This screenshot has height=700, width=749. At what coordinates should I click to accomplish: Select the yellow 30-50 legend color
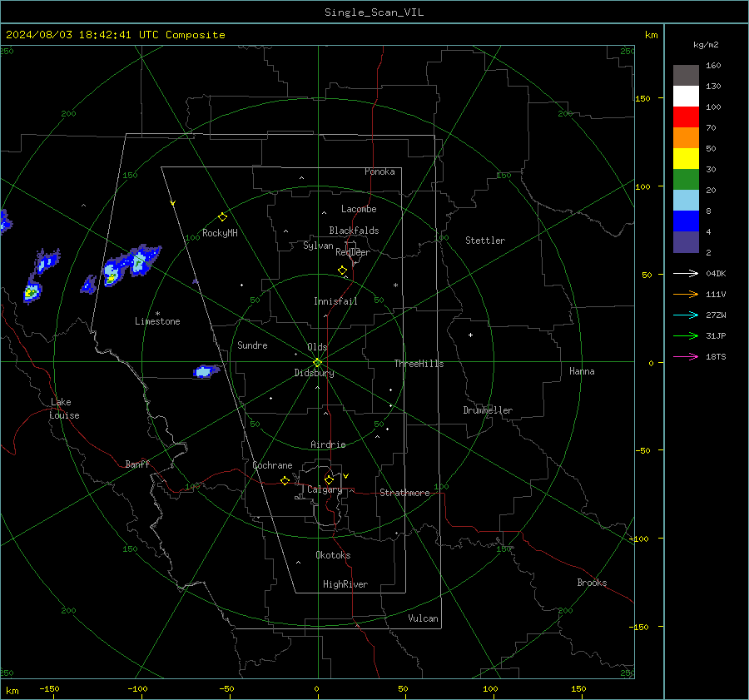click(686, 159)
